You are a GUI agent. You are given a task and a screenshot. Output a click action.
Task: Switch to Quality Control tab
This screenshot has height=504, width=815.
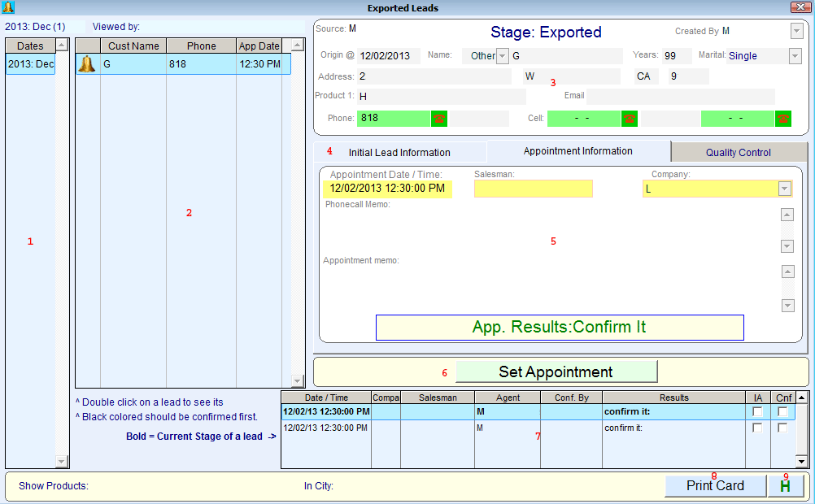(738, 152)
